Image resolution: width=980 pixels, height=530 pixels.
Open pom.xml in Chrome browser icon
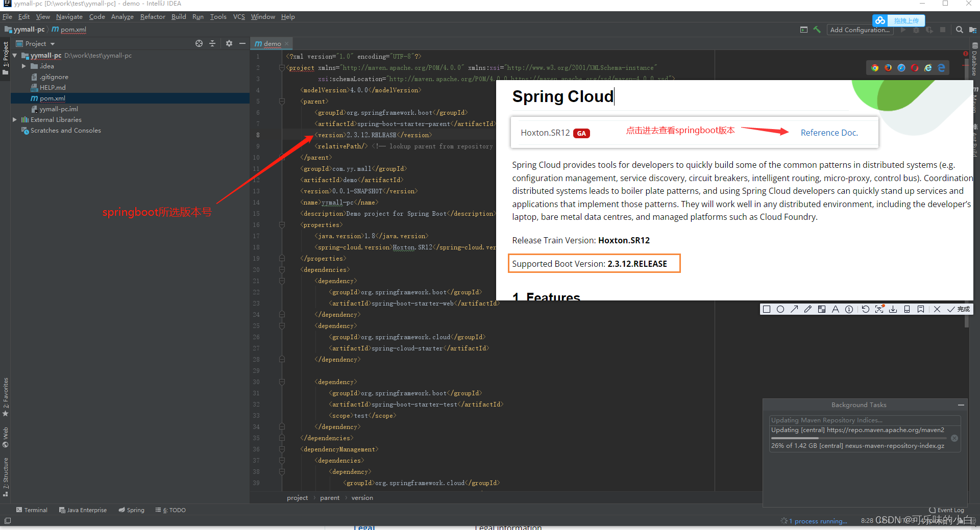[x=875, y=68]
